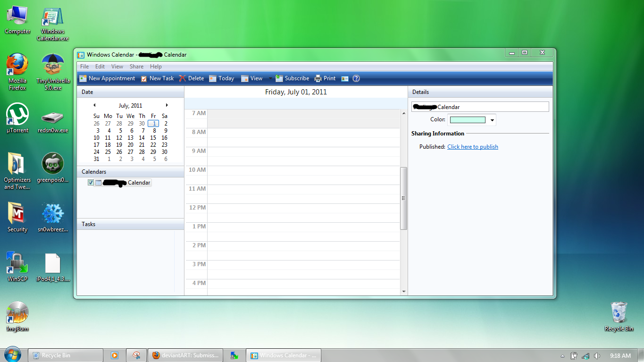644x362 pixels.
Task: Follow the Click here to publish link
Action: [472, 146]
